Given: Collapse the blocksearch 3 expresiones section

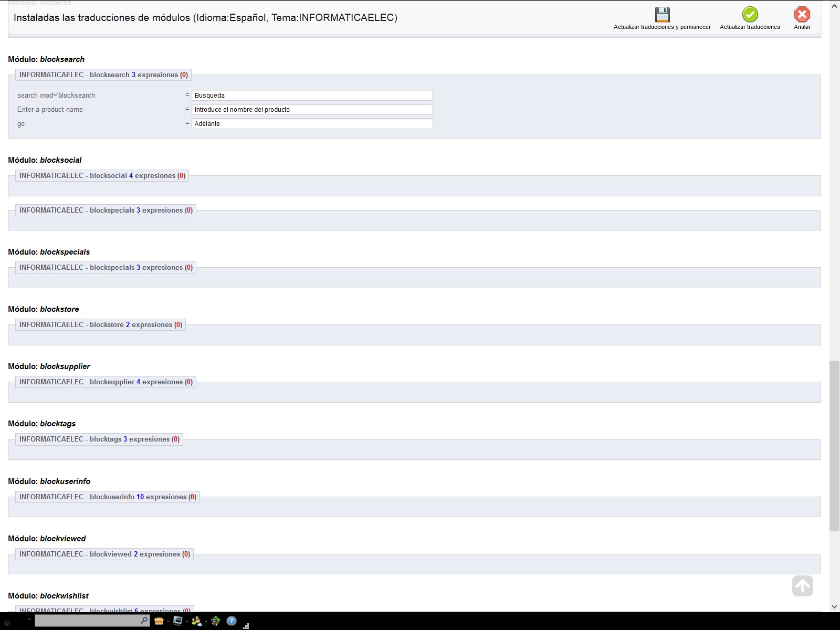Looking at the screenshot, I should click(x=103, y=75).
